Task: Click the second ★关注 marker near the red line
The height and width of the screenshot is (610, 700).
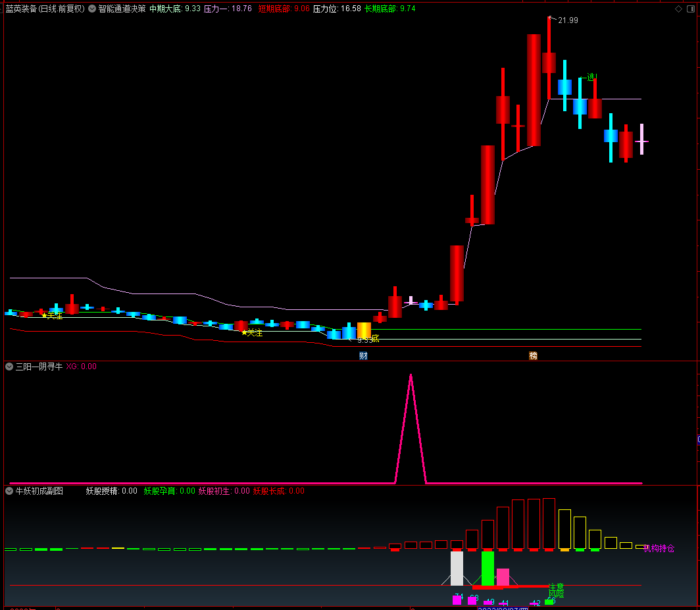Action: coord(252,333)
